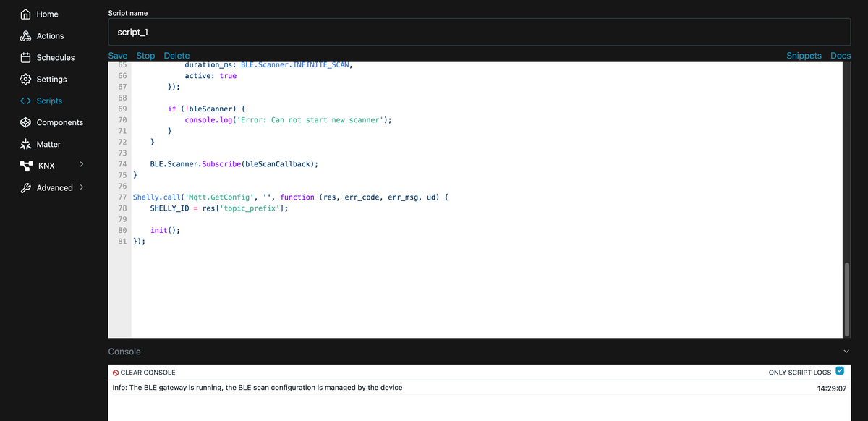Click the Schedules calendar icon

click(x=25, y=57)
